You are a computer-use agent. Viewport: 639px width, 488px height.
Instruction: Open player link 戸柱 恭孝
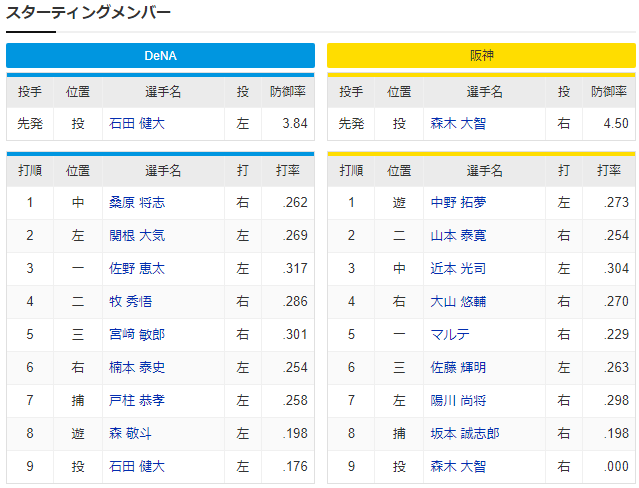click(x=137, y=401)
